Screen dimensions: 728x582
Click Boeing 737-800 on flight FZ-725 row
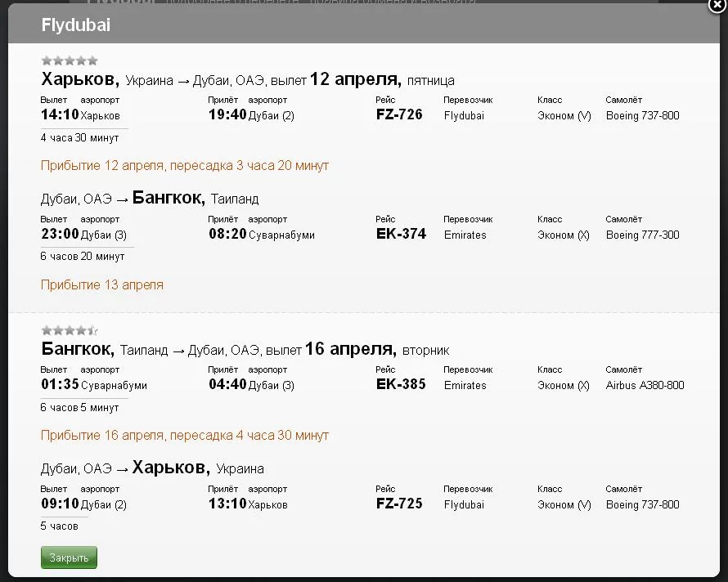pos(643,504)
